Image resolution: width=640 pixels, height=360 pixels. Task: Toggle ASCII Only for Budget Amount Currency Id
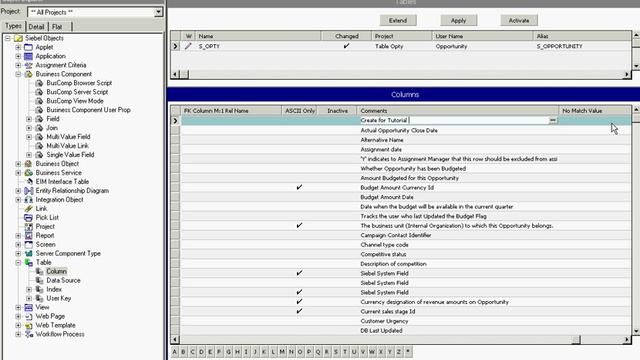(299, 187)
